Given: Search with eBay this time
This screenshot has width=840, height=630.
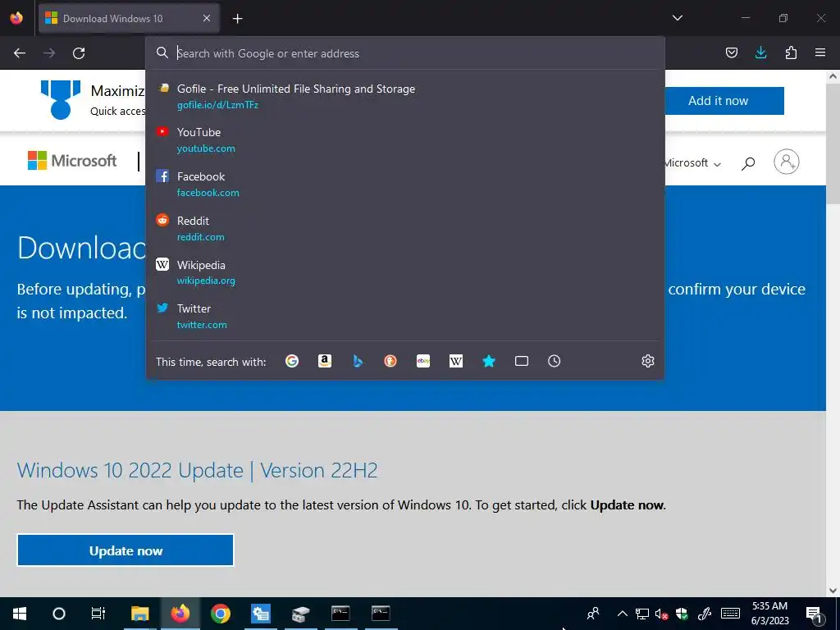Looking at the screenshot, I should point(423,361).
